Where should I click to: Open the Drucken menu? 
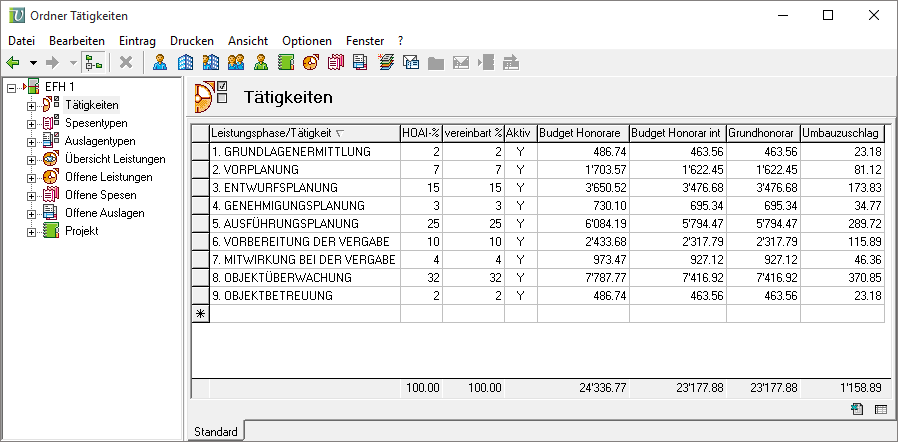tap(191, 40)
